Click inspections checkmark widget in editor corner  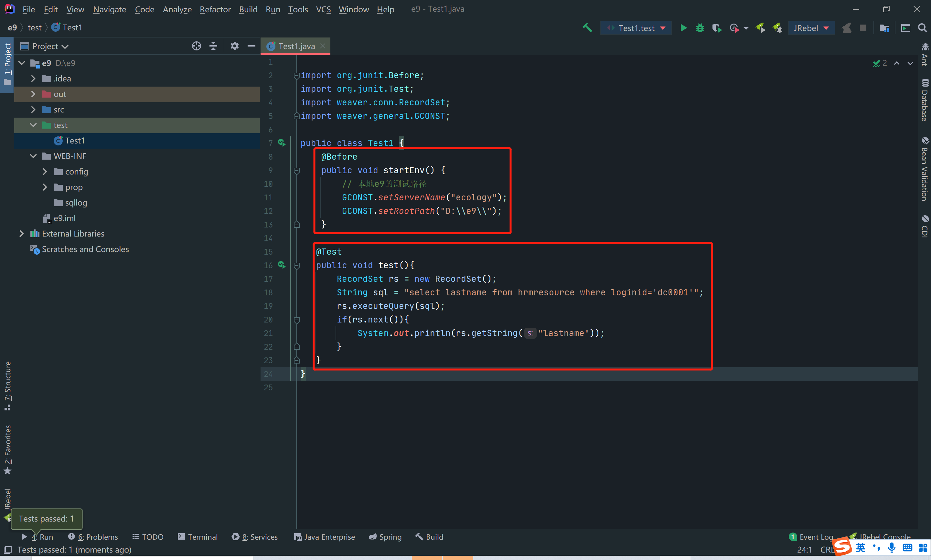tap(880, 63)
